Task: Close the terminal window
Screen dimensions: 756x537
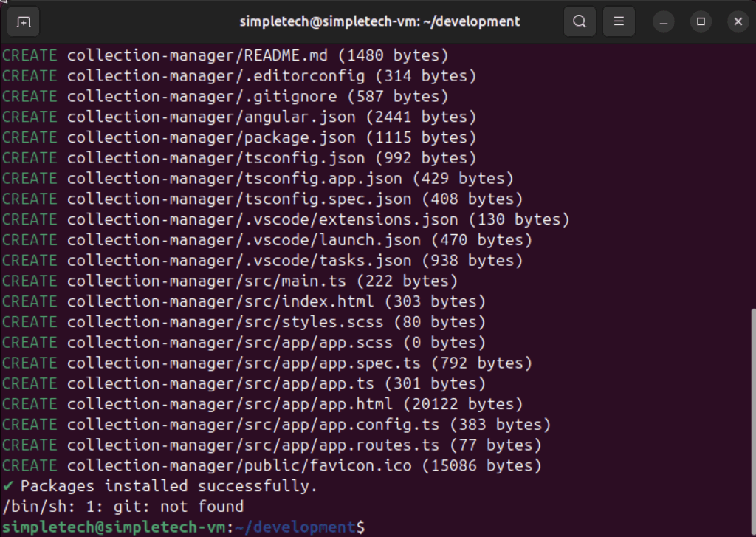Action: 737,22
